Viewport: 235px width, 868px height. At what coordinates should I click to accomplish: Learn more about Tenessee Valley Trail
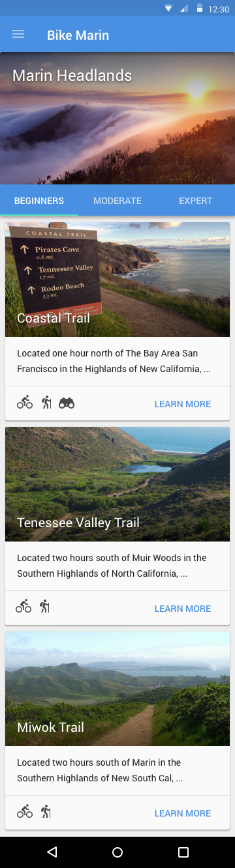pos(183,609)
